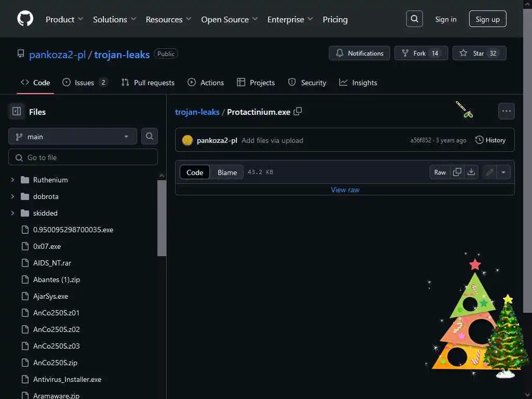This screenshot has height=399, width=532.
Task: Click the Notifications button
Action: [x=360, y=53]
